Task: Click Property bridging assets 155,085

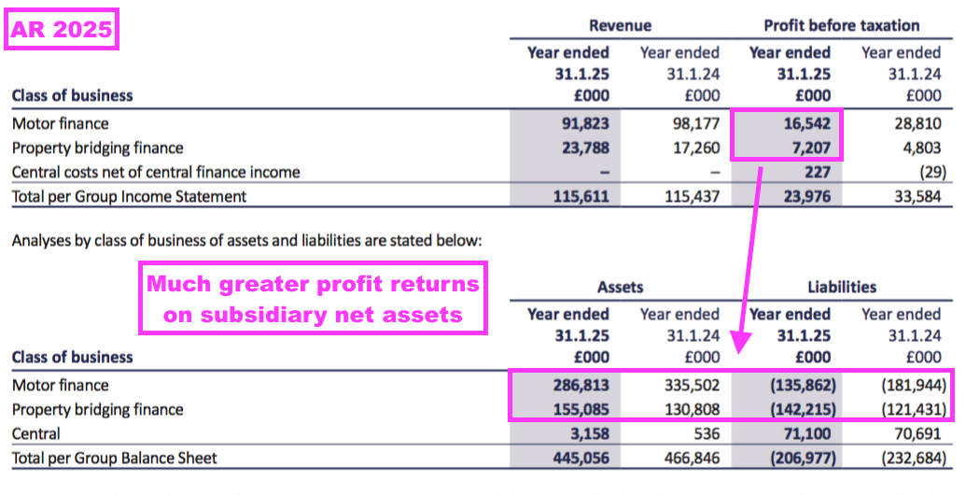Action: [x=581, y=409]
